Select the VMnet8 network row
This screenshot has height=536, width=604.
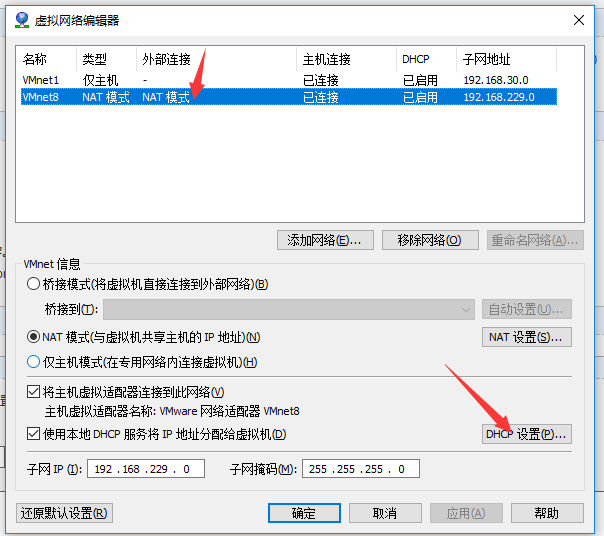click(289, 97)
